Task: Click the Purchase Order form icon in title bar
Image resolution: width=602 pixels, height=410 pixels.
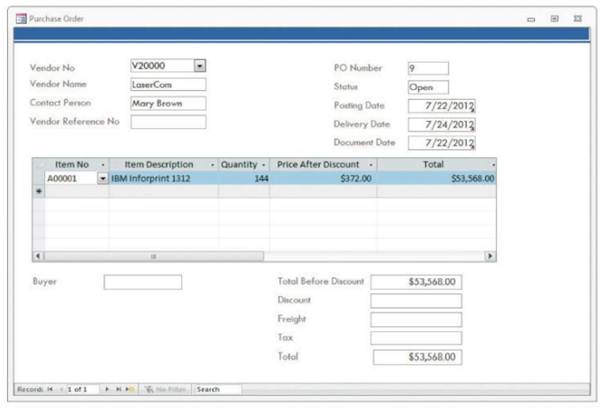Action: 21,18
